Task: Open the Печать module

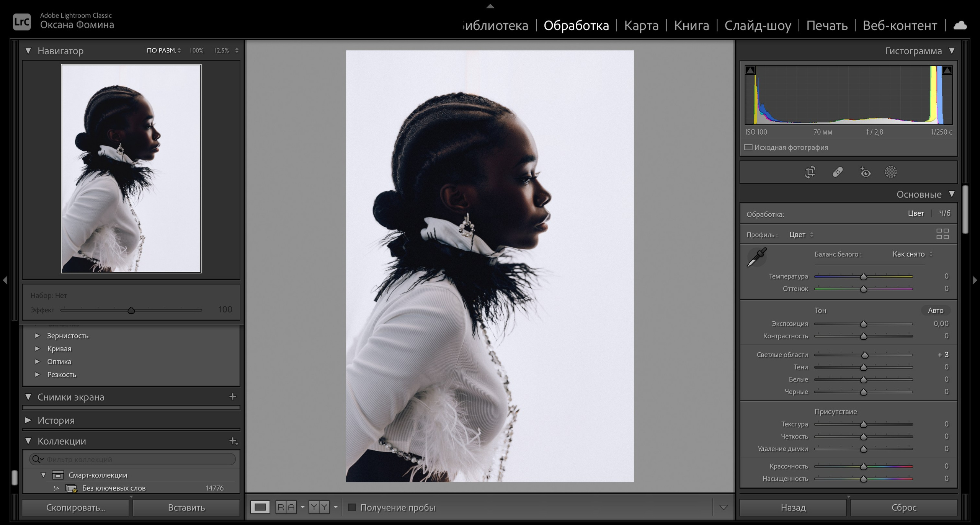Action: coord(826,26)
